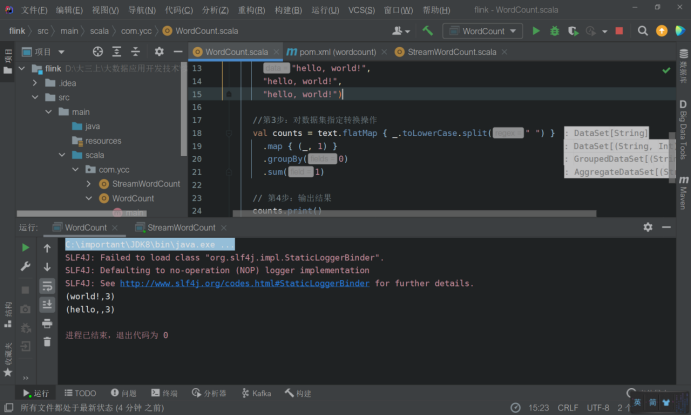Print console output printer icon

(x=47, y=324)
